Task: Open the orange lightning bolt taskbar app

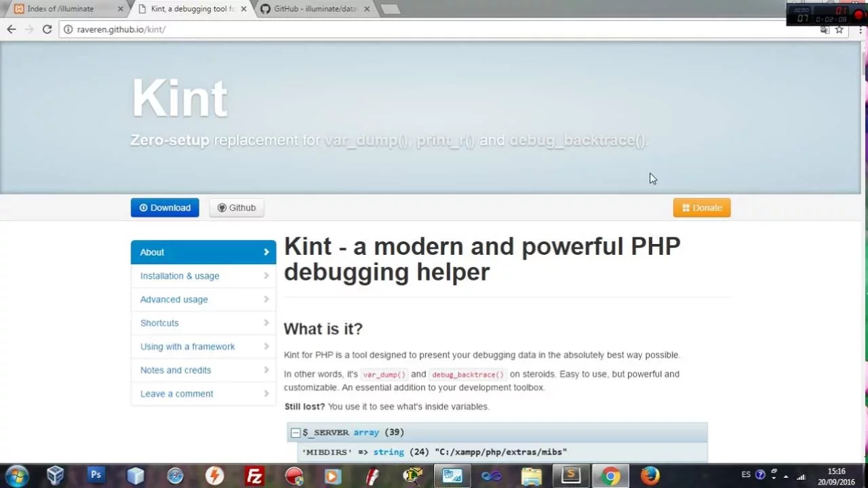Action: pos(215,476)
